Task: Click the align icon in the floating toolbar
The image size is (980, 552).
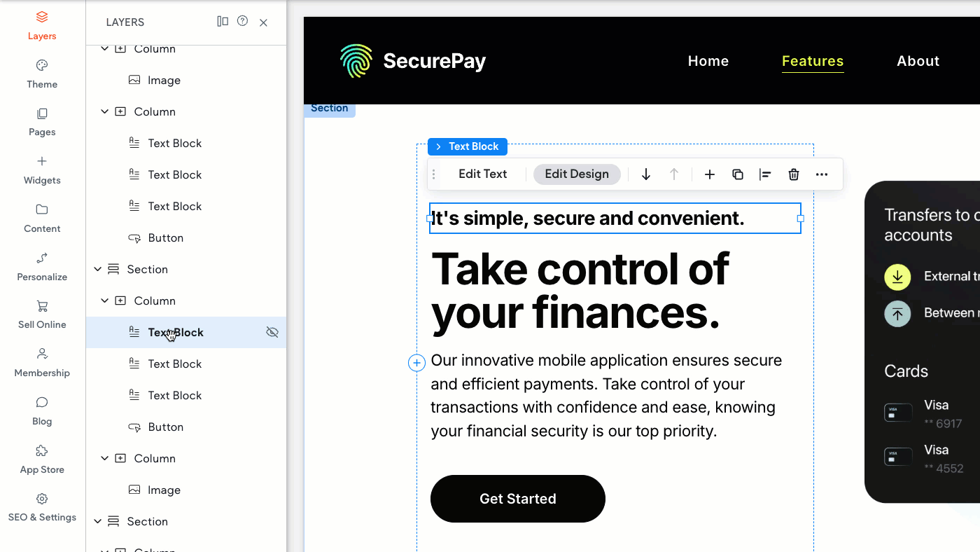Action: click(765, 174)
